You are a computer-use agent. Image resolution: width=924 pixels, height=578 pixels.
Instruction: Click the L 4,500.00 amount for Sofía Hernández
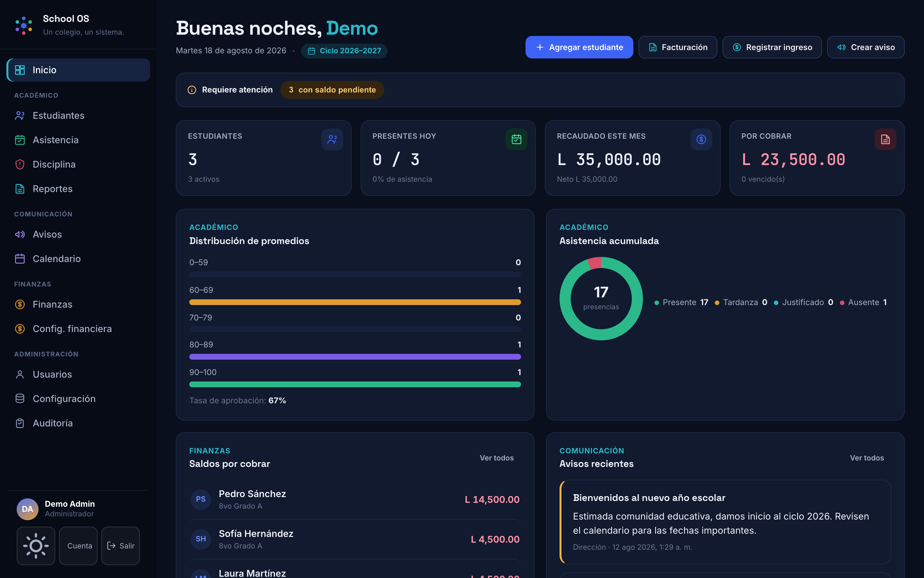pyautogui.click(x=495, y=539)
